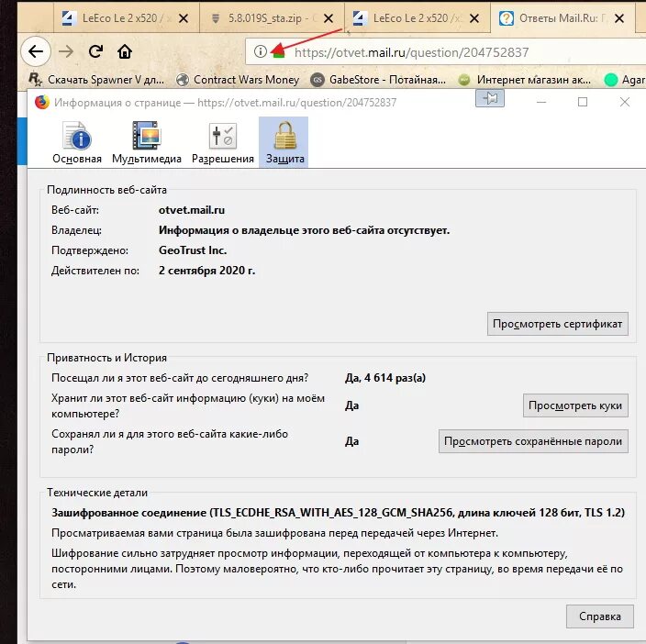Click the address bar URL field

[445, 52]
